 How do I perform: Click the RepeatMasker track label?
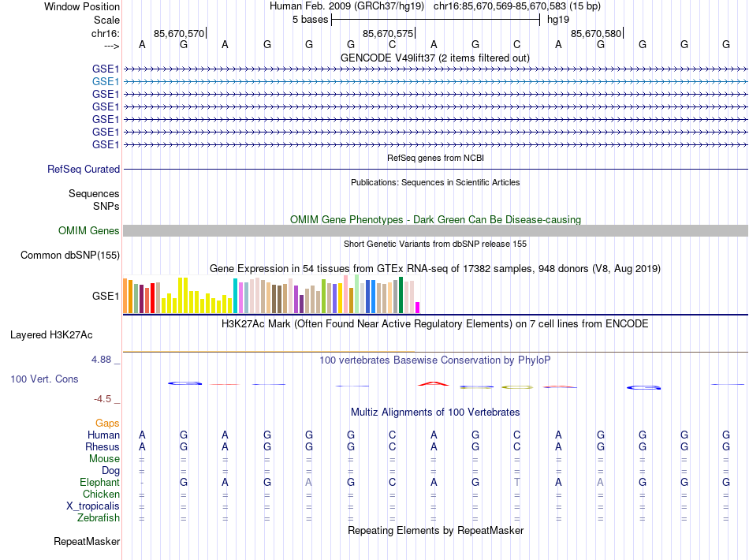[87, 542]
